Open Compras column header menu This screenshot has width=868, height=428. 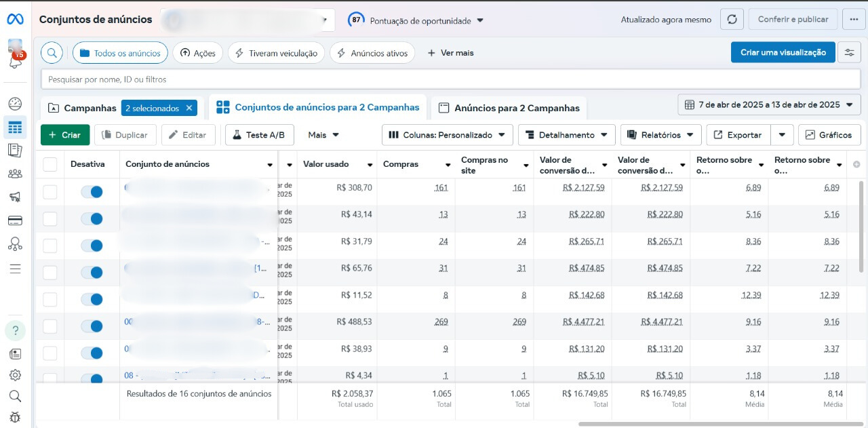448,165
